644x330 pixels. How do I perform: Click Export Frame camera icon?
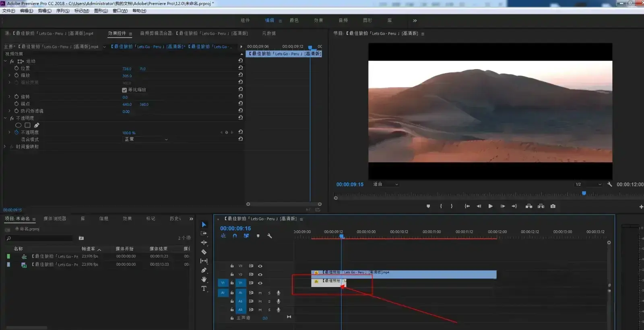tap(553, 206)
